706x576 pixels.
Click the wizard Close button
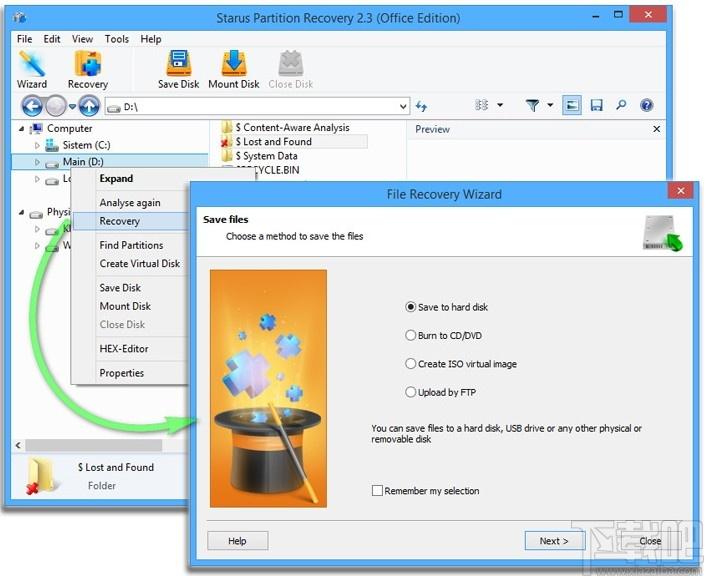[x=650, y=541]
